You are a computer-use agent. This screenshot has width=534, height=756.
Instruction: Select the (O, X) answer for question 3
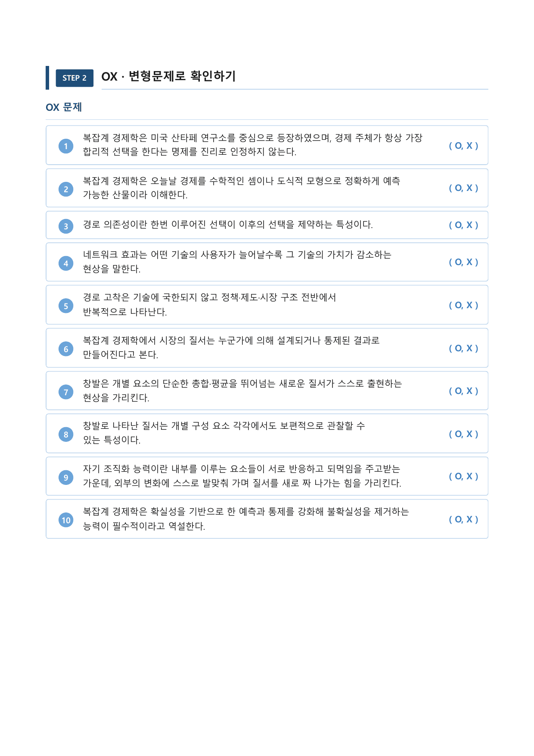click(463, 225)
